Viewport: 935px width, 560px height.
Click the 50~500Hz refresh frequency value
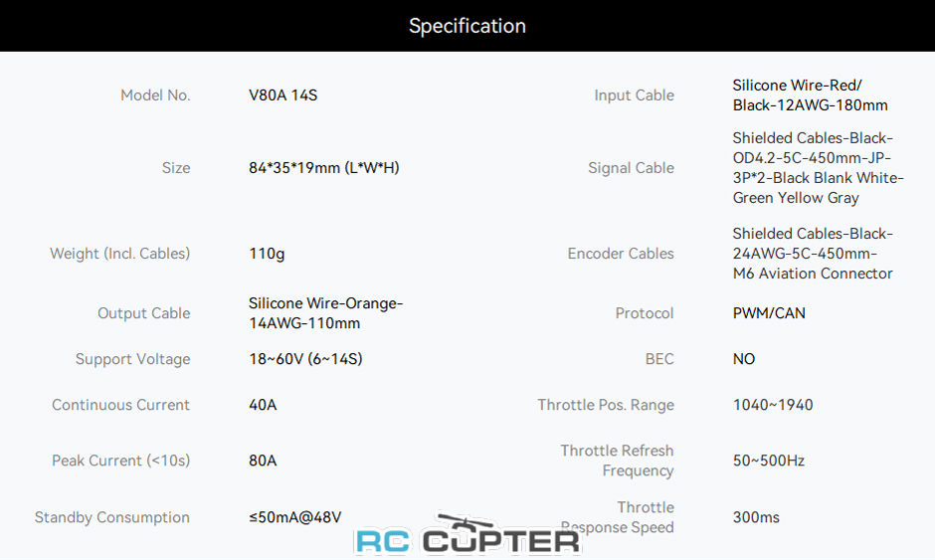[x=769, y=461]
